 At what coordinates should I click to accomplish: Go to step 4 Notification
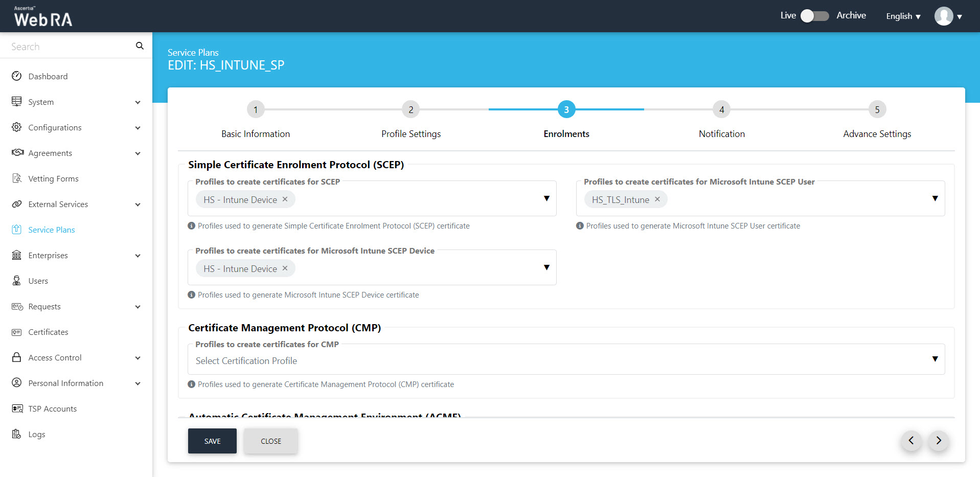721,109
